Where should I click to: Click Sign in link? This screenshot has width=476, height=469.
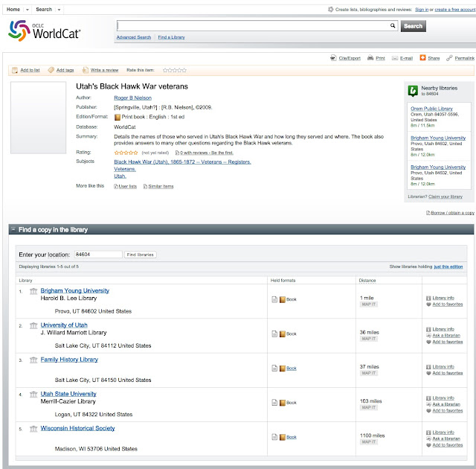[x=422, y=10]
